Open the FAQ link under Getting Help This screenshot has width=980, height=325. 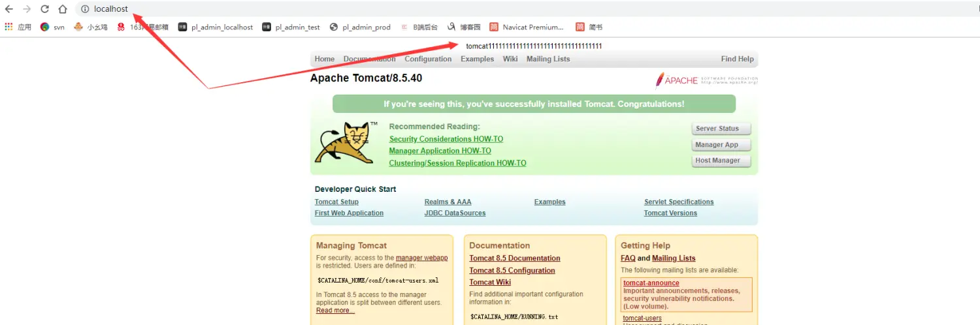pos(628,258)
